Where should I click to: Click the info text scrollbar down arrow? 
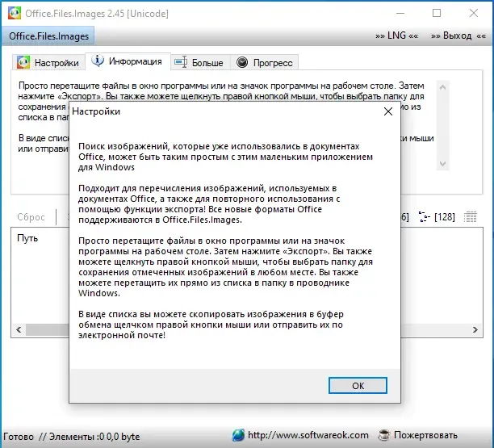click(442, 164)
